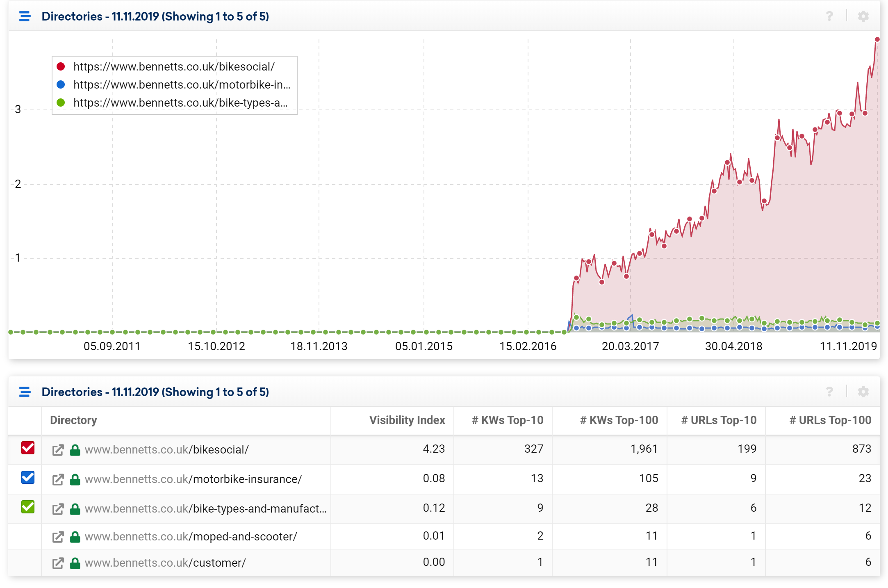Click the Directory column header
Viewport: 888px width, 588px height.
(73, 420)
